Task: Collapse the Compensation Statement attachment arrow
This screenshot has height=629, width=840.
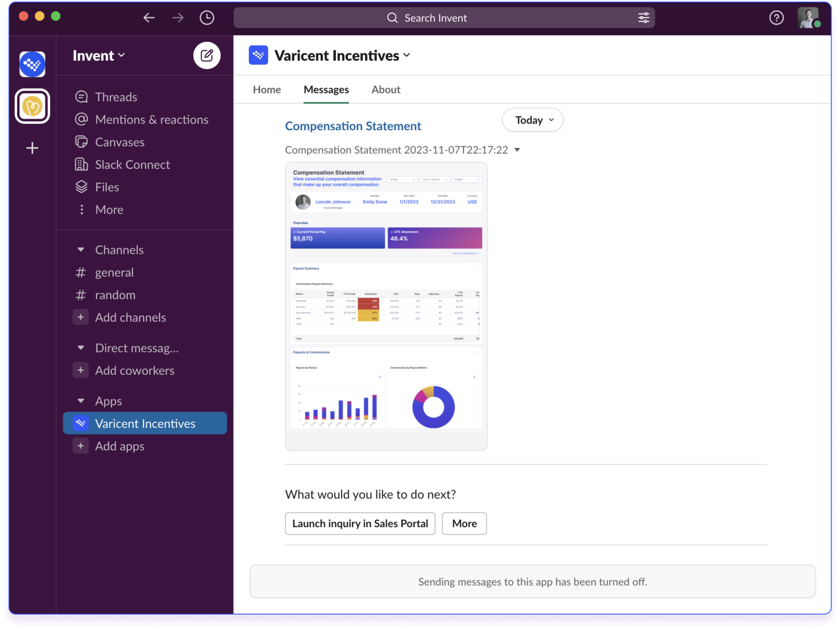Action: tap(517, 150)
